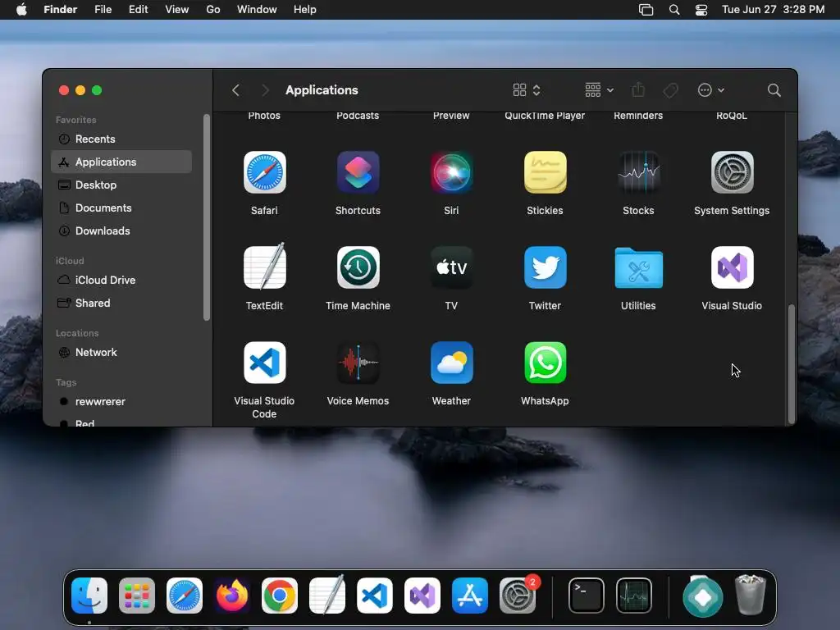Open TextEdit from the Dock
840x630 pixels.
point(327,595)
